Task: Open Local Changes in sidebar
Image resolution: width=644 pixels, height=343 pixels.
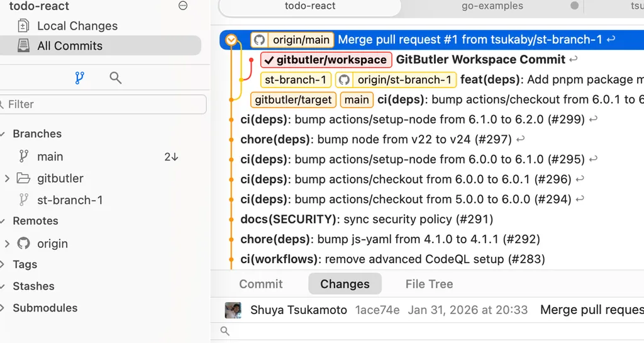Action: pyautogui.click(x=77, y=26)
